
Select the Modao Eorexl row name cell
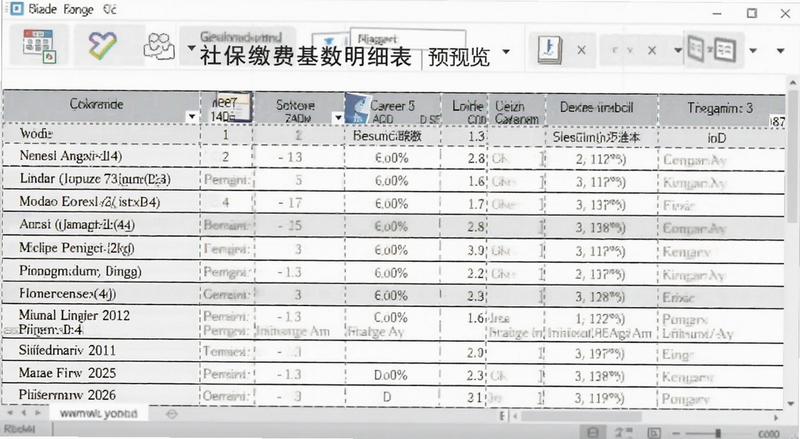coord(101,202)
